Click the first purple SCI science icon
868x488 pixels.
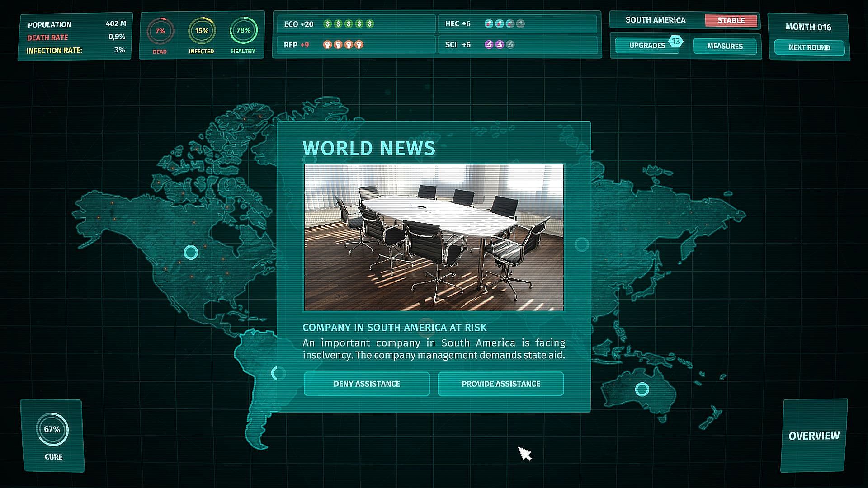pyautogui.click(x=489, y=45)
